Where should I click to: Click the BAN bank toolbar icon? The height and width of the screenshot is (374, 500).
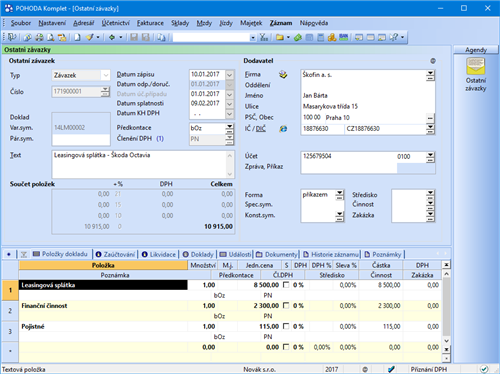(x=343, y=37)
